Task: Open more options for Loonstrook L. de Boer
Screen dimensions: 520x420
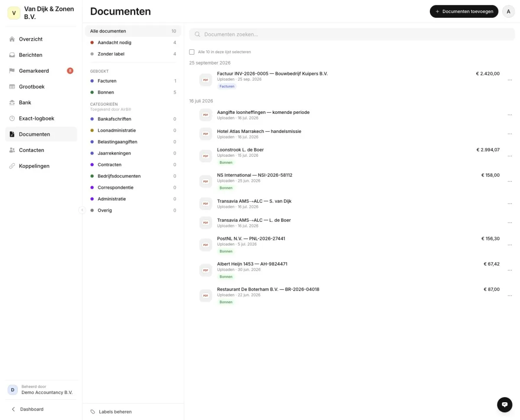Action: [x=510, y=156]
